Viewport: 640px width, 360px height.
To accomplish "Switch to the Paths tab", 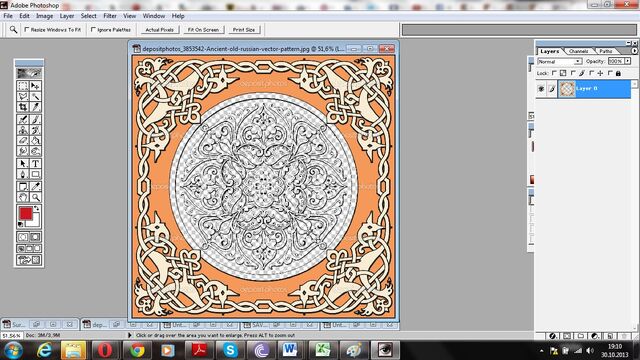I will (x=606, y=51).
